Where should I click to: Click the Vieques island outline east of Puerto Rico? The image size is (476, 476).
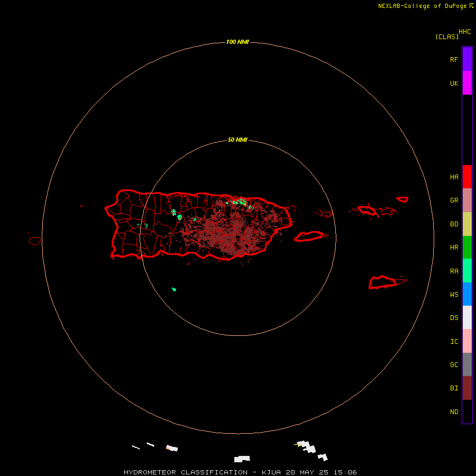[x=309, y=236]
